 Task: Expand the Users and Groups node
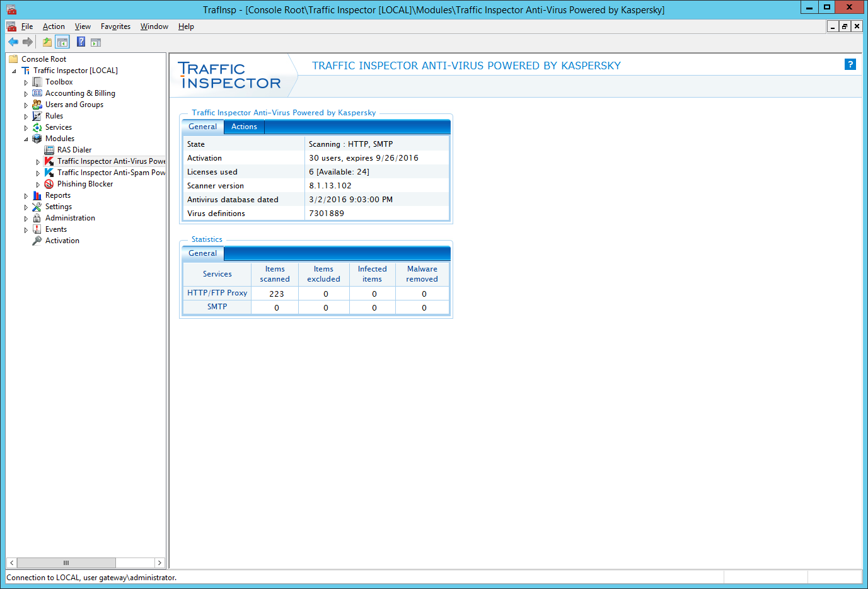pyautogui.click(x=26, y=105)
